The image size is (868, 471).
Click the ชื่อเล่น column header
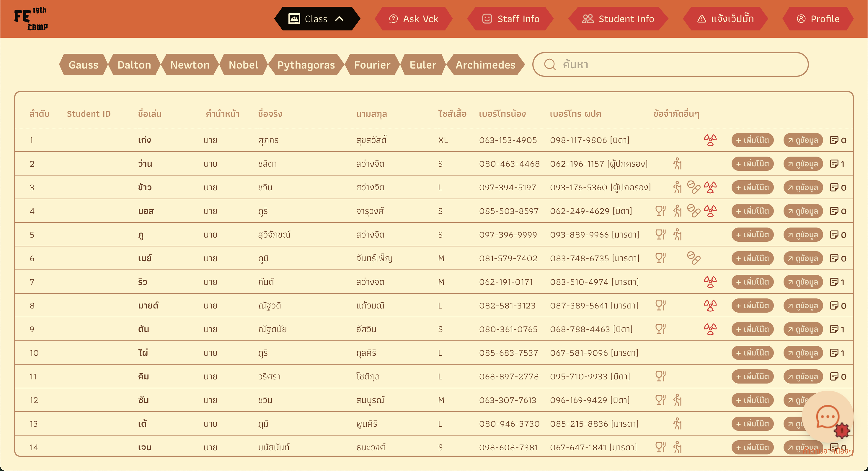point(150,114)
